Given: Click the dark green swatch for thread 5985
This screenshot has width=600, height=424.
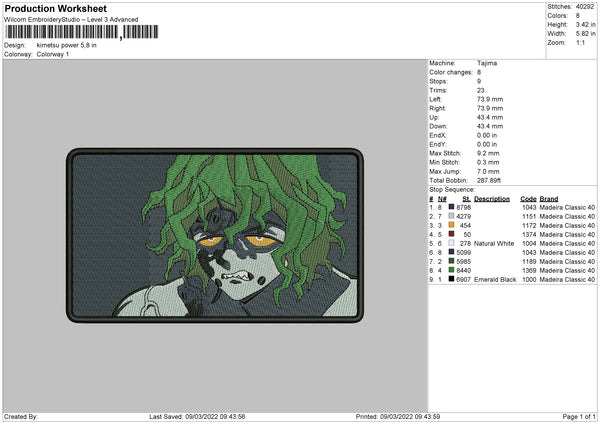Looking at the screenshot, I should click(x=451, y=261).
